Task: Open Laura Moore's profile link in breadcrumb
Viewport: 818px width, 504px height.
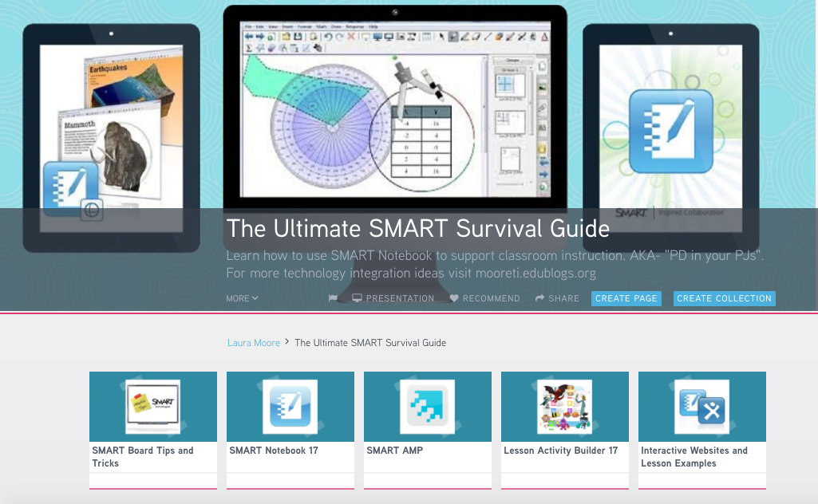Action: 254,342
